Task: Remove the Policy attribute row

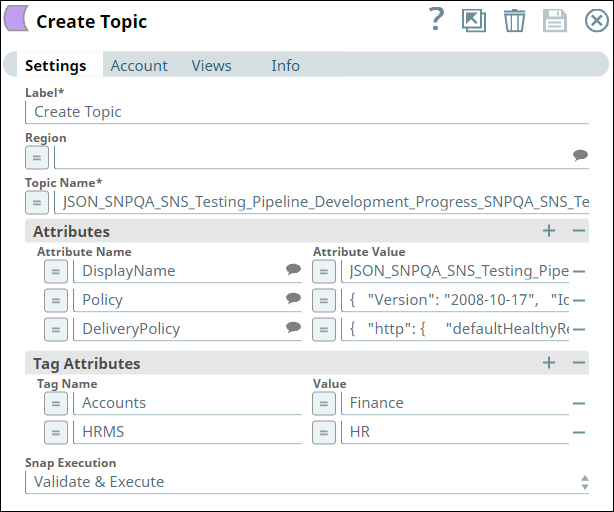Action: 579,301
